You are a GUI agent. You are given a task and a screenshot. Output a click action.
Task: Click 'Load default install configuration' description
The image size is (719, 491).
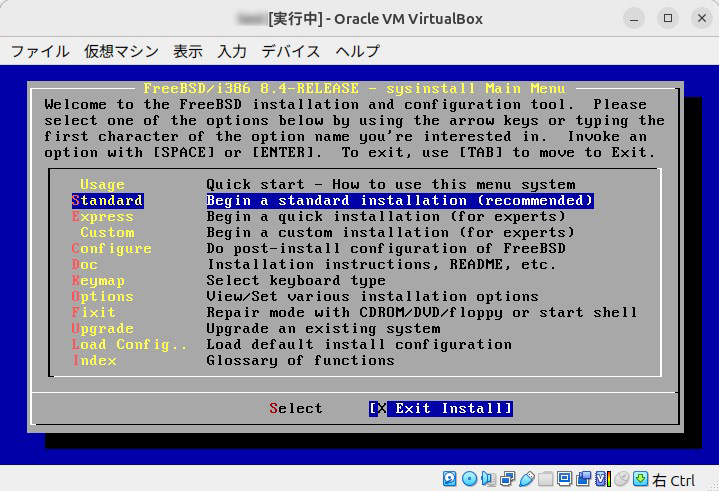359,344
